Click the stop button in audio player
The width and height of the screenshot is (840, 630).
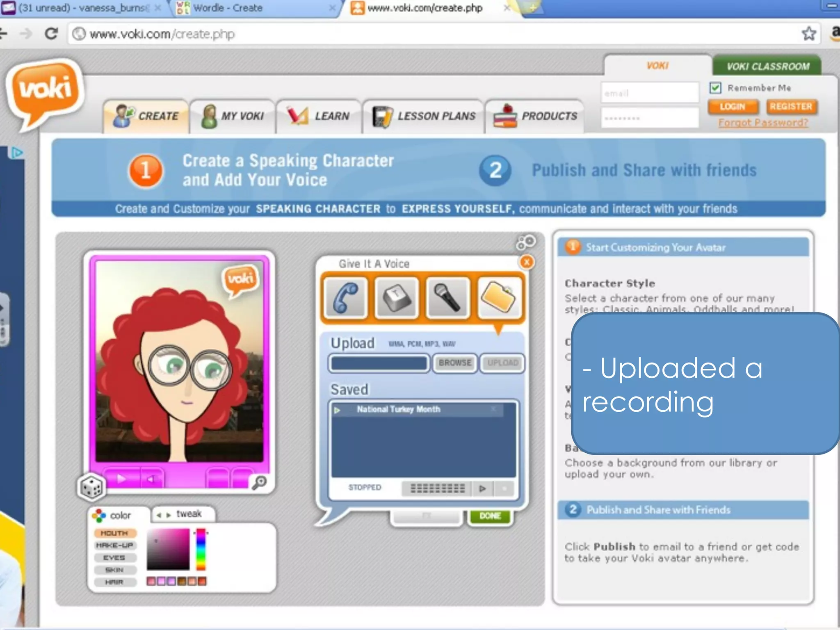coord(504,488)
